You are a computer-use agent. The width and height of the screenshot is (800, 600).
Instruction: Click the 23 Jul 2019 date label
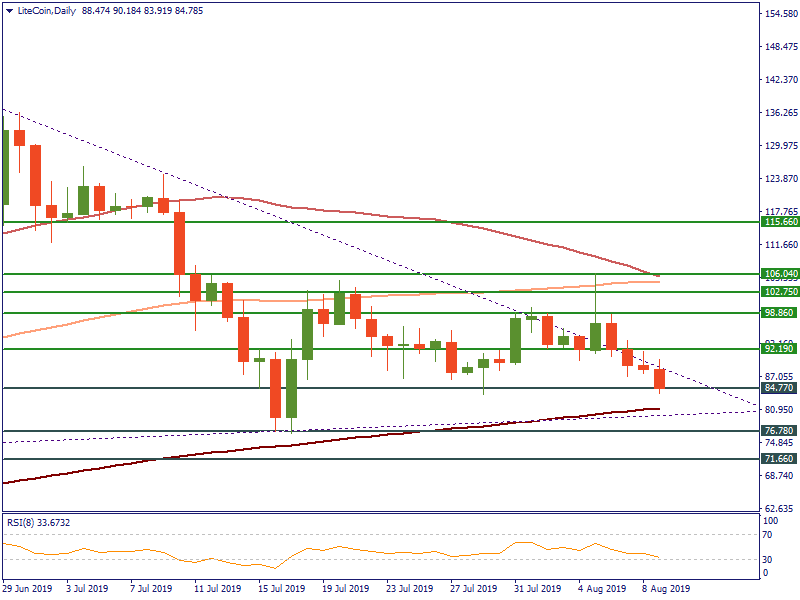coord(410,589)
